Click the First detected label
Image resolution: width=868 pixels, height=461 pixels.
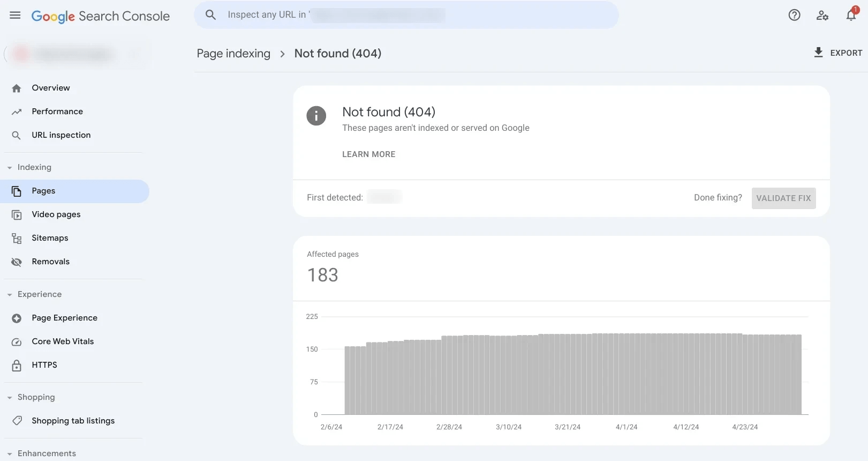click(x=335, y=198)
